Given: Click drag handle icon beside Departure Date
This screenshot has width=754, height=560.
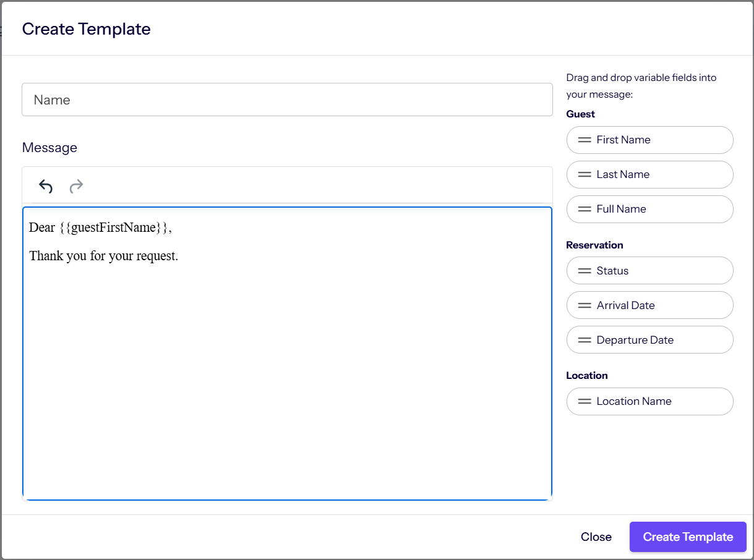Looking at the screenshot, I should point(585,340).
